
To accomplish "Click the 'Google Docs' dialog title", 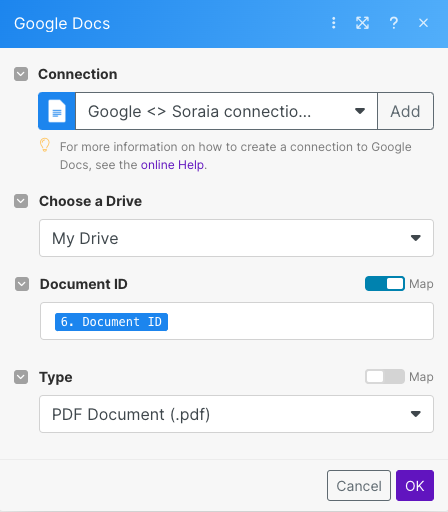I will pos(62,24).
